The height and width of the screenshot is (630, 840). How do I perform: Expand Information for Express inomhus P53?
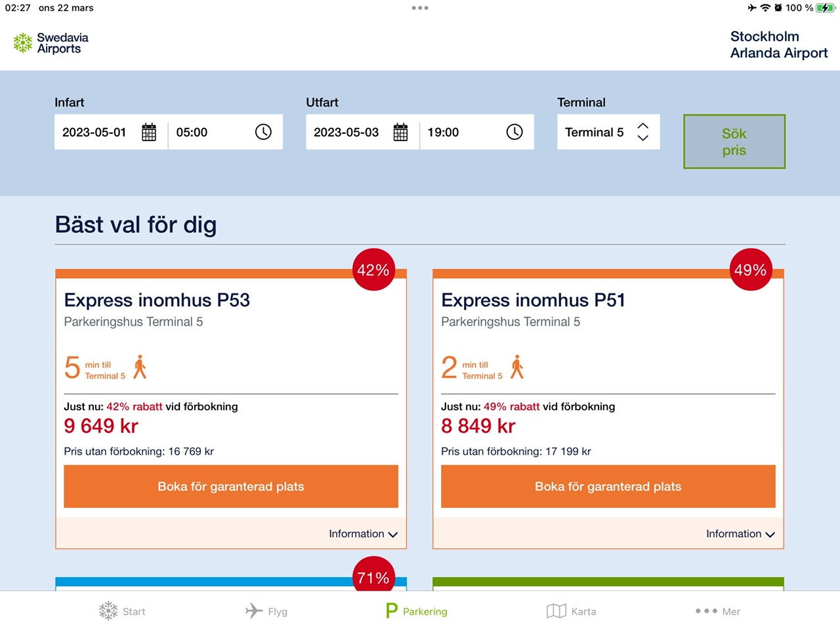363,534
